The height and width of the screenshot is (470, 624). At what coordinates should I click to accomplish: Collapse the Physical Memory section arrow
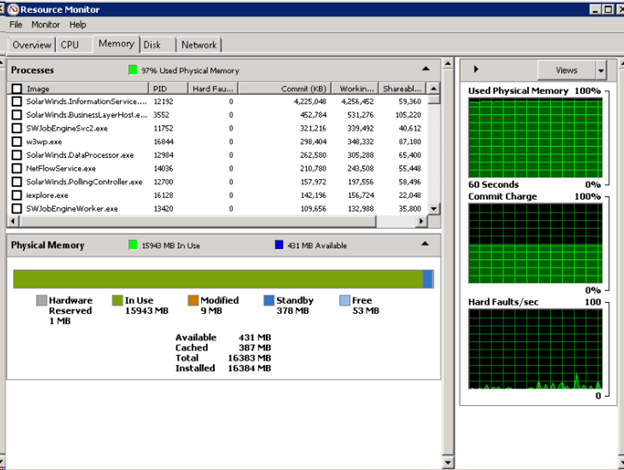tap(425, 244)
